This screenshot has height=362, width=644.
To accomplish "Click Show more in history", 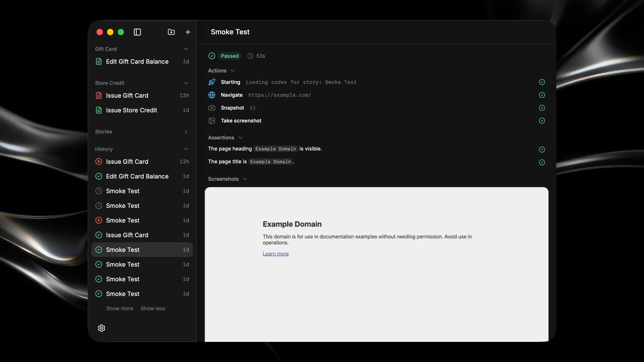I will click(120, 309).
